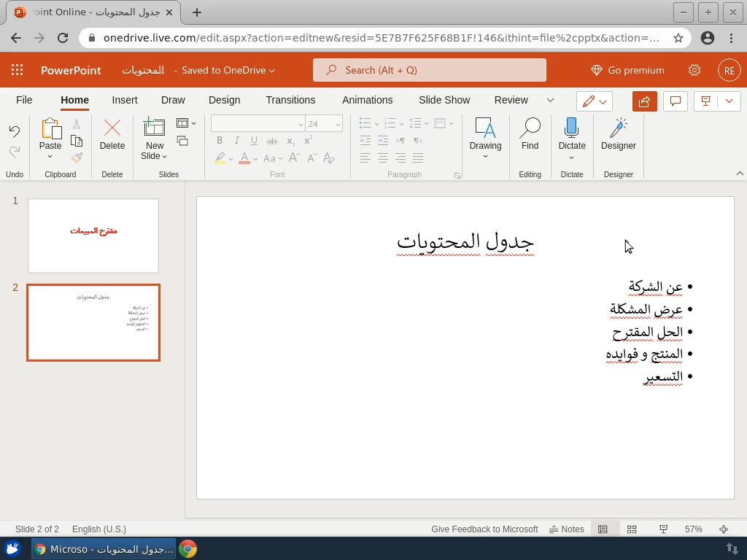The width and height of the screenshot is (747, 560).
Task: Click the Go premium button
Action: point(627,70)
